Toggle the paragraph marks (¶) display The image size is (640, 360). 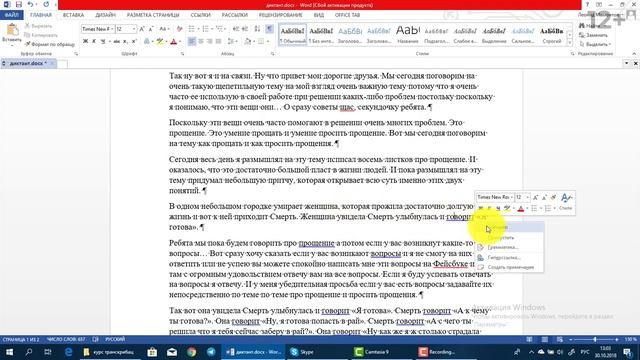point(269,29)
